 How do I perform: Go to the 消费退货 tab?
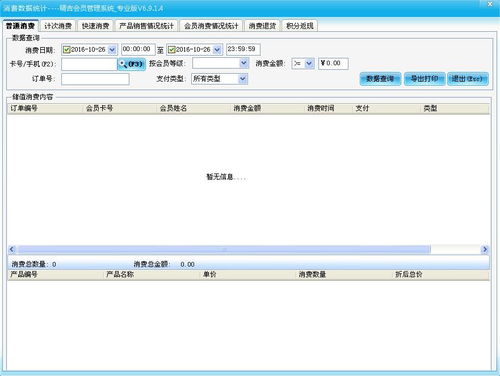(x=262, y=26)
